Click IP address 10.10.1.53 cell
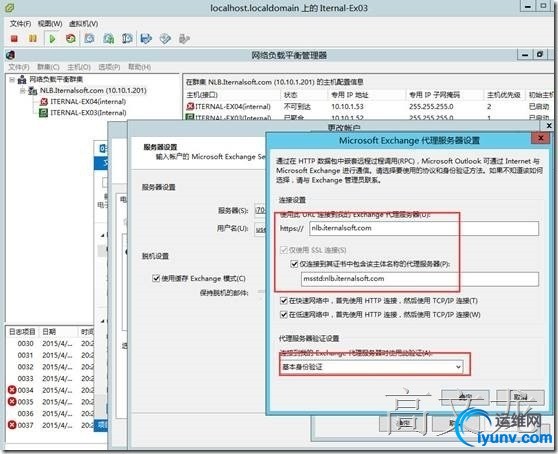This screenshot has width=558, height=454. tap(347, 106)
